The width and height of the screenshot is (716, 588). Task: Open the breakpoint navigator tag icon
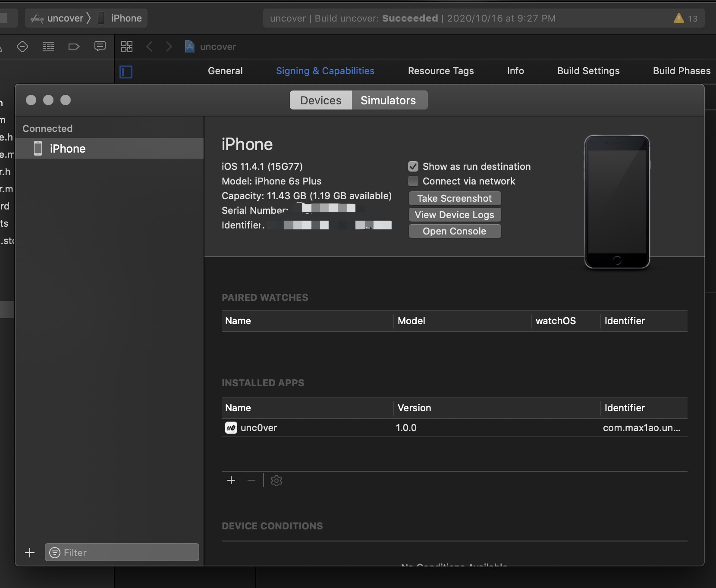pos(74,47)
